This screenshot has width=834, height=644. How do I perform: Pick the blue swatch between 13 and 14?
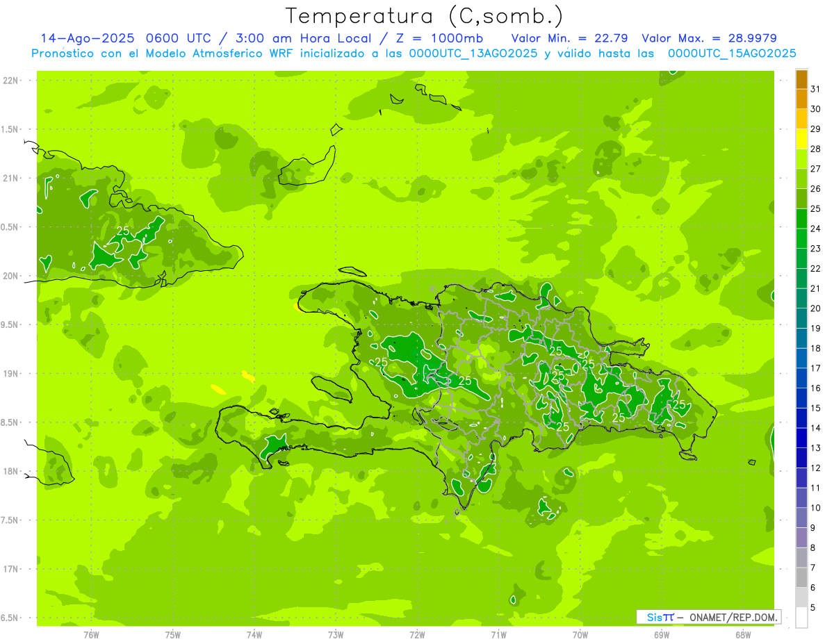[x=801, y=438]
